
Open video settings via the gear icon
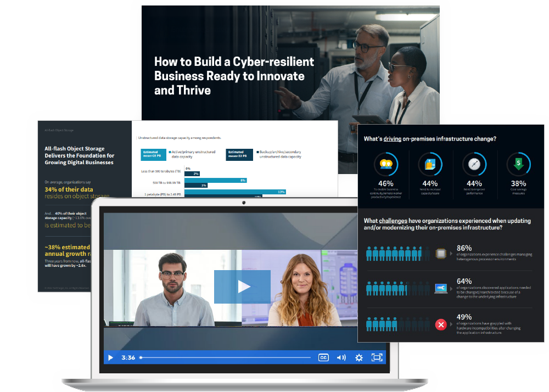(359, 357)
